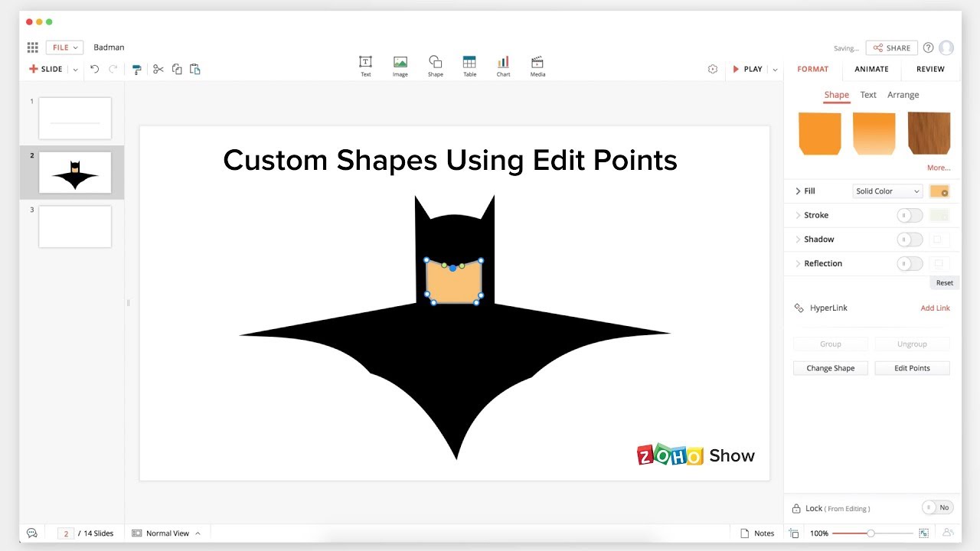Viewport: 980px width, 551px height.
Task: Click the Paste clipboard icon
Action: pos(195,69)
